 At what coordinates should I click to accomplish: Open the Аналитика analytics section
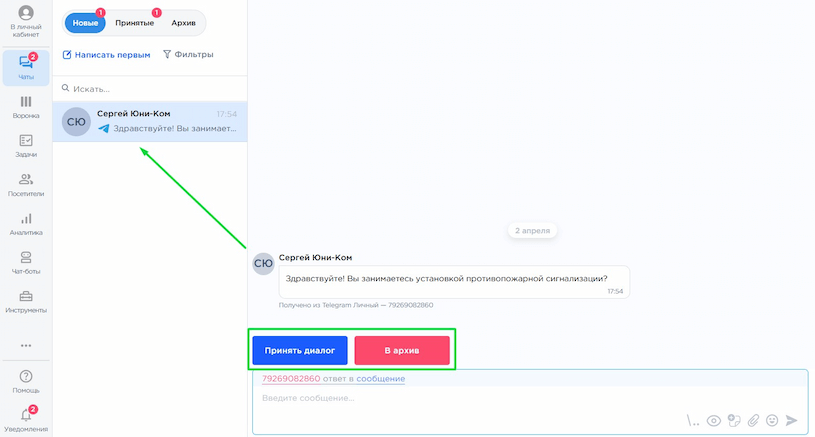tap(26, 223)
